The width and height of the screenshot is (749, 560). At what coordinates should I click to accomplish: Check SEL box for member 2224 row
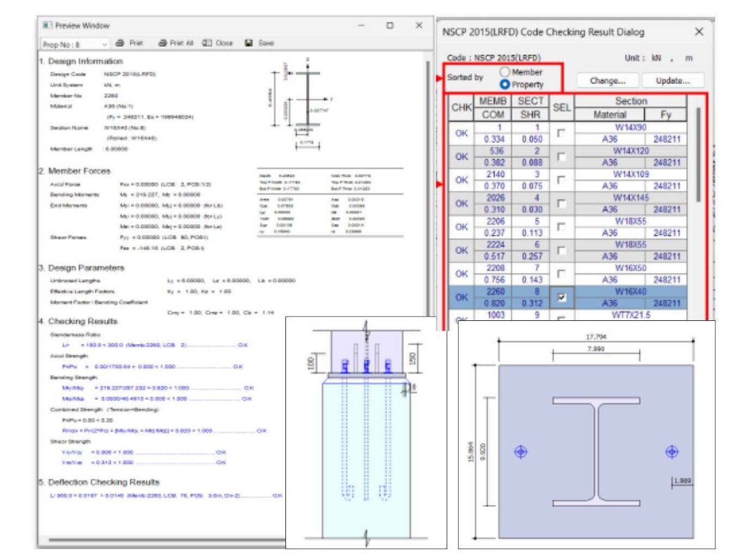coord(561,250)
